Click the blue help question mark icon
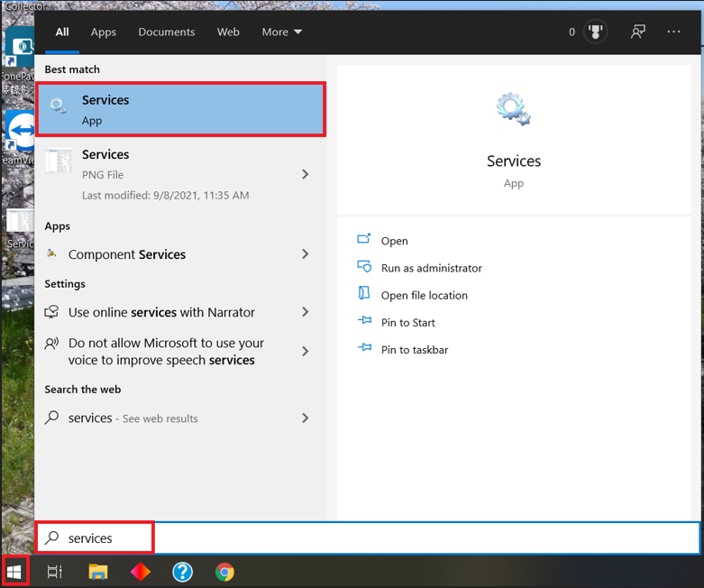This screenshot has width=704, height=588. point(183,572)
